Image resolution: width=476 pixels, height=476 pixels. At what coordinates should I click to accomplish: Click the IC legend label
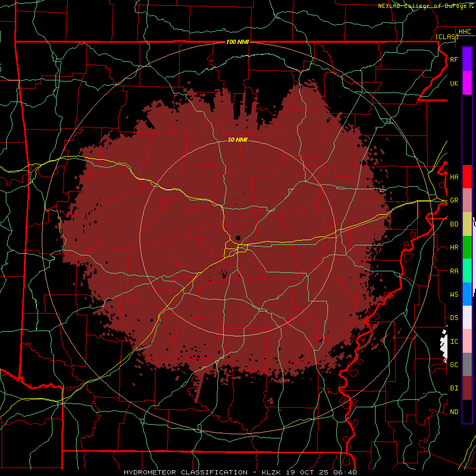click(x=454, y=342)
